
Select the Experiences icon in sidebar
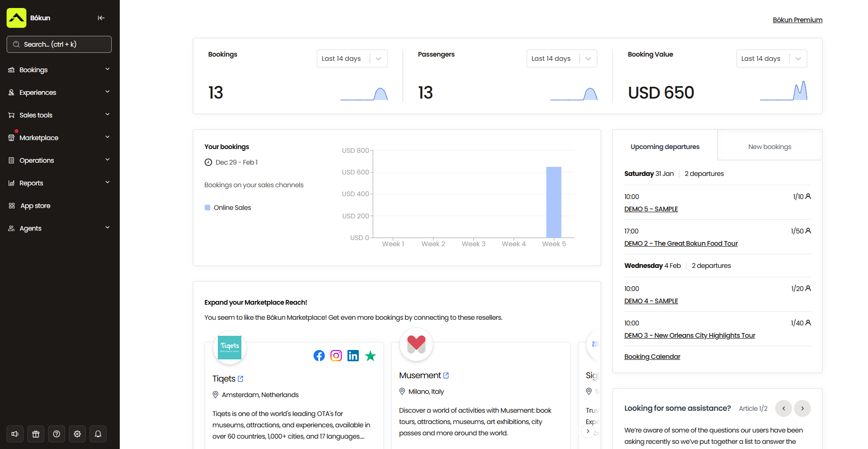coord(11,92)
